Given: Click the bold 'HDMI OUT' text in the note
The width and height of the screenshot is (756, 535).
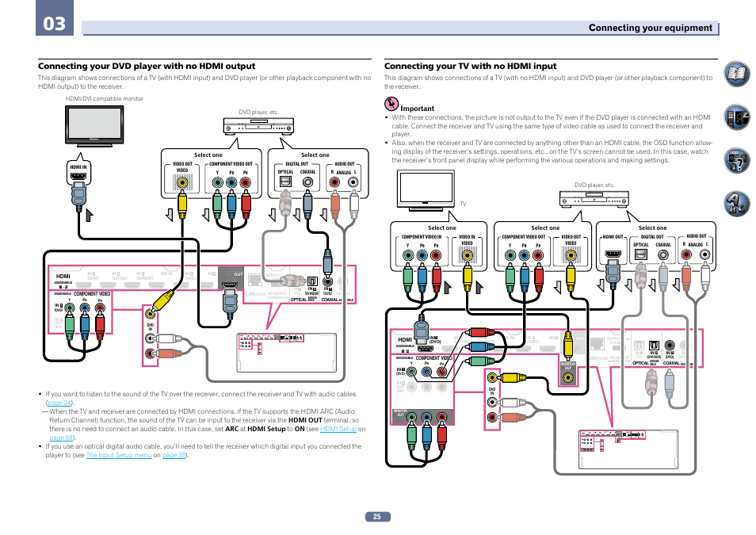Looking at the screenshot, I should [305, 420].
